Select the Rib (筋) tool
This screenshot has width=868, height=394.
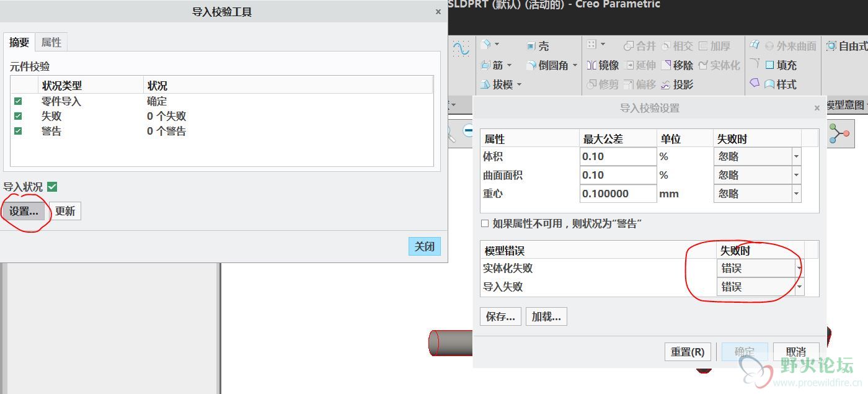tap(492, 65)
